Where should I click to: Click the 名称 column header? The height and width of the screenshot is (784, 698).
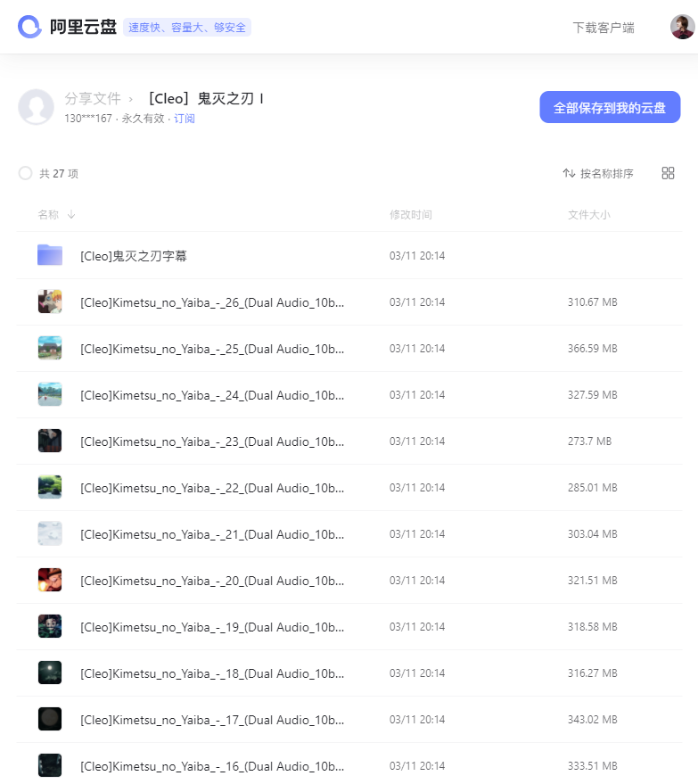(x=48, y=214)
